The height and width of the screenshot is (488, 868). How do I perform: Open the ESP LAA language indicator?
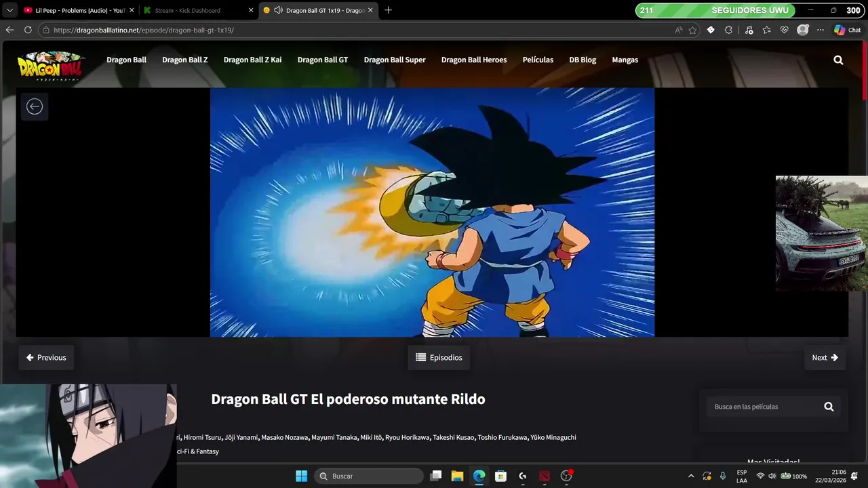tap(742, 476)
